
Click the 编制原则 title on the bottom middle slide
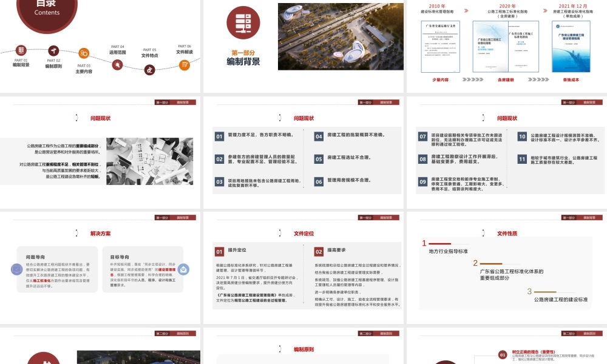coord(304,349)
